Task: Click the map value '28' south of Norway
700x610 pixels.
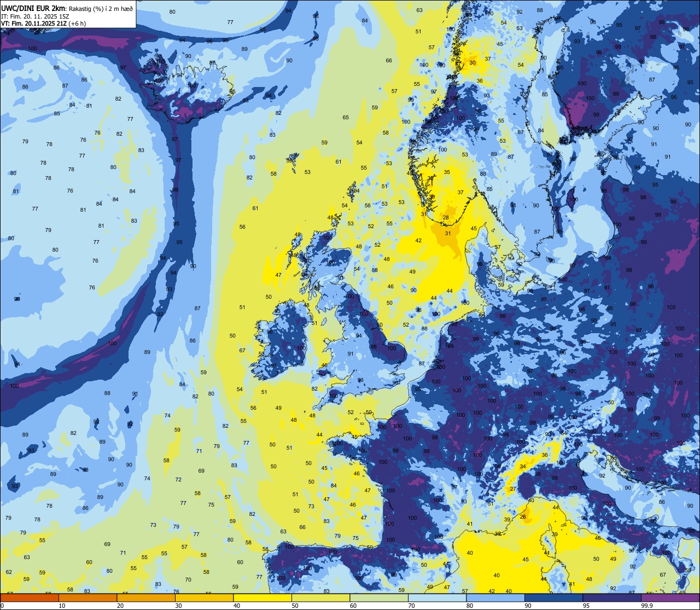Action: tap(446, 218)
